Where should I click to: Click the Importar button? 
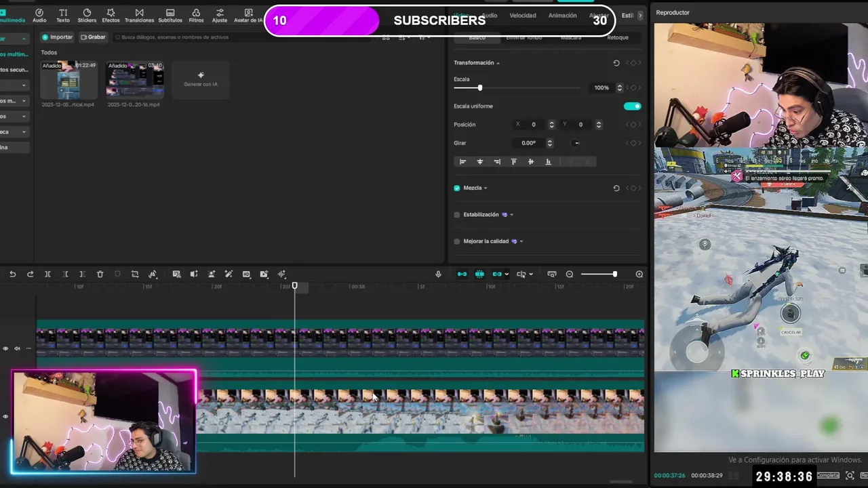point(57,37)
